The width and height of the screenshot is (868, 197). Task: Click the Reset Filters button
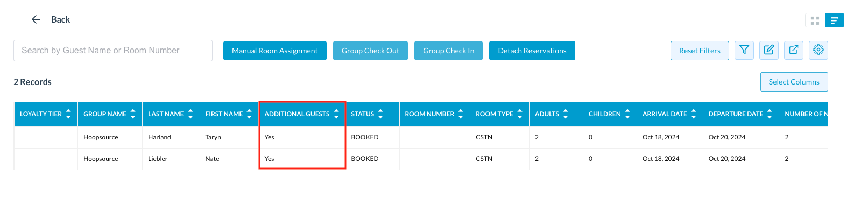(x=700, y=51)
